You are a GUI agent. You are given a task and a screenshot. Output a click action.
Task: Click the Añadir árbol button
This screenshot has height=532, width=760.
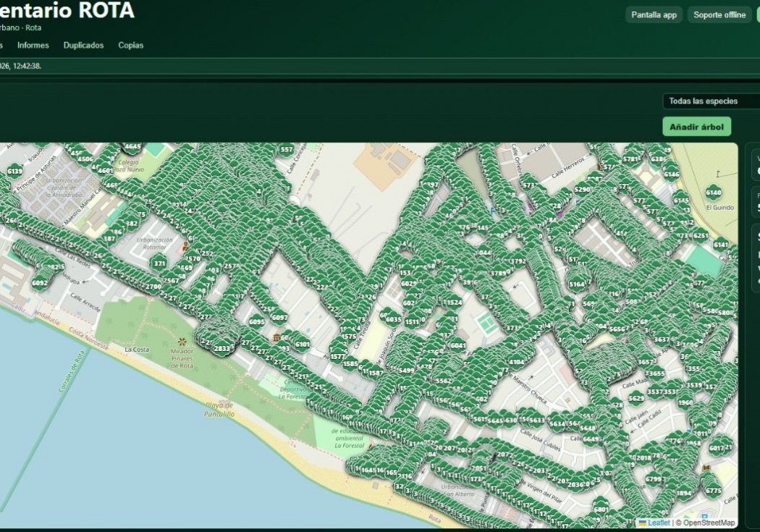pos(696,127)
